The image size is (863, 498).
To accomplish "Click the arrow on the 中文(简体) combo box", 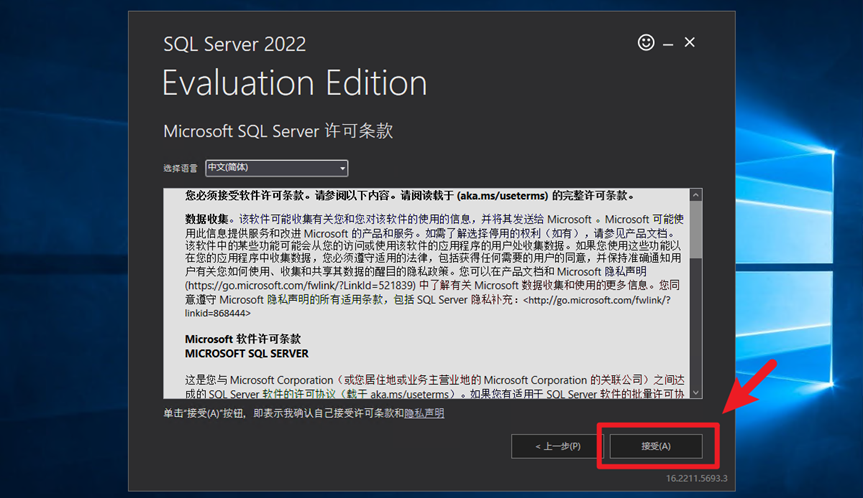I will [342, 168].
